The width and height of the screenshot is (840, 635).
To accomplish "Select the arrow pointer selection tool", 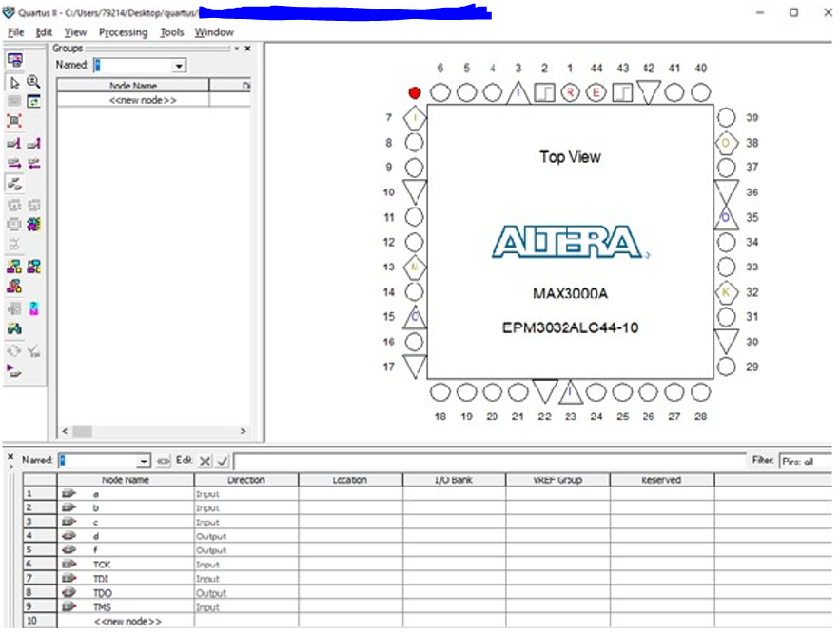I will click(14, 83).
